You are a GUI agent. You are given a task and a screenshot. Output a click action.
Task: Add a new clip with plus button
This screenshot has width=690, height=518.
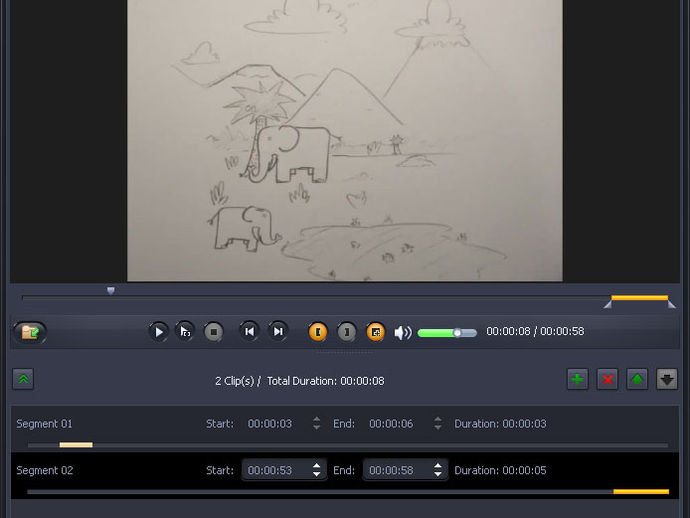[577, 379]
